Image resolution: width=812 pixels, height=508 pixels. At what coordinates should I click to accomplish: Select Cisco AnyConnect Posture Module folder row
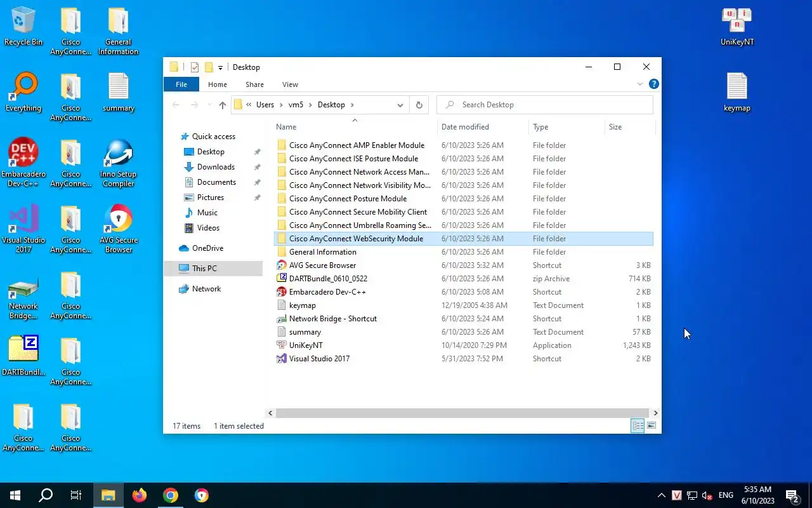tap(464, 199)
